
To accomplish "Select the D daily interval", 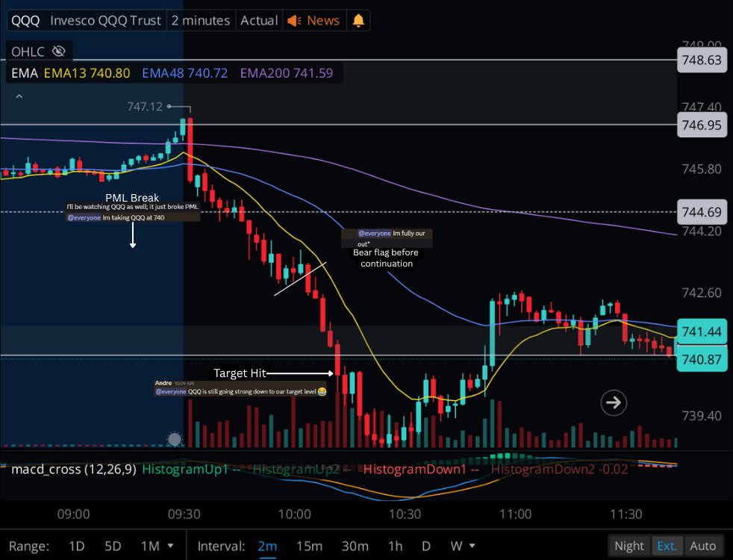I will pos(426,546).
